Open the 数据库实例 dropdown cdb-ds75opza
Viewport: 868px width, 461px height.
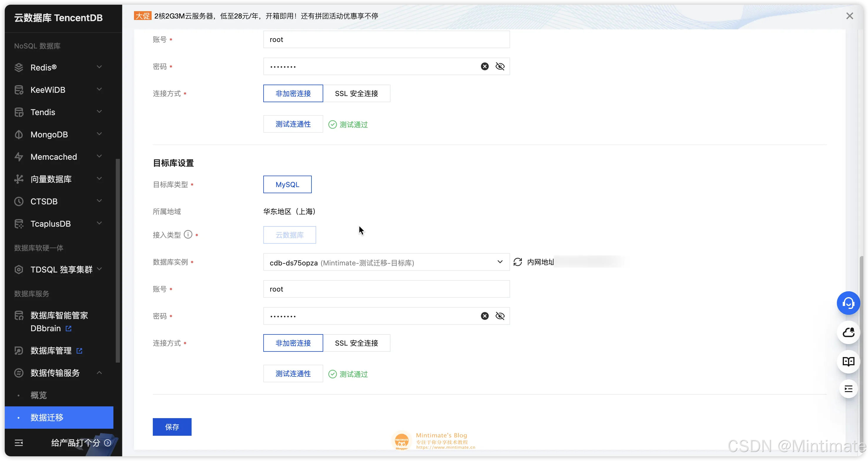[x=386, y=262]
